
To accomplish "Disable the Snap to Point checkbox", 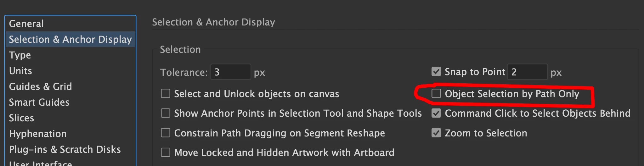I will click(x=436, y=72).
